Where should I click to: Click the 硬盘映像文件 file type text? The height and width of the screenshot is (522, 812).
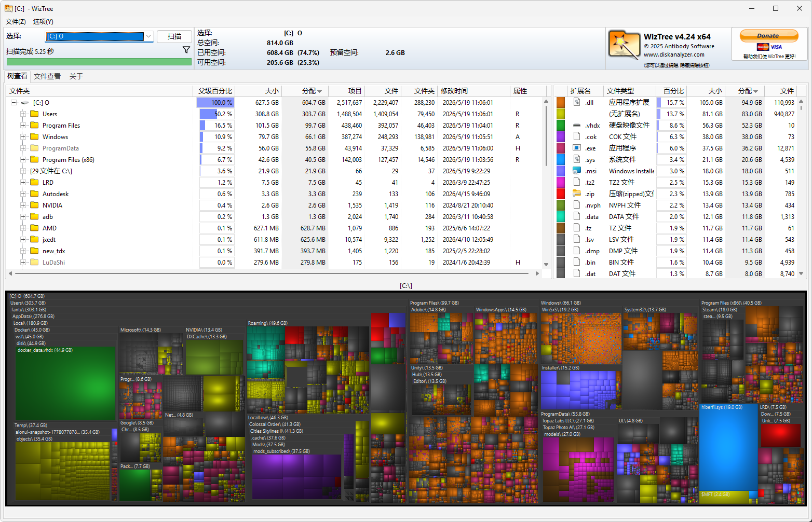point(629,125)
